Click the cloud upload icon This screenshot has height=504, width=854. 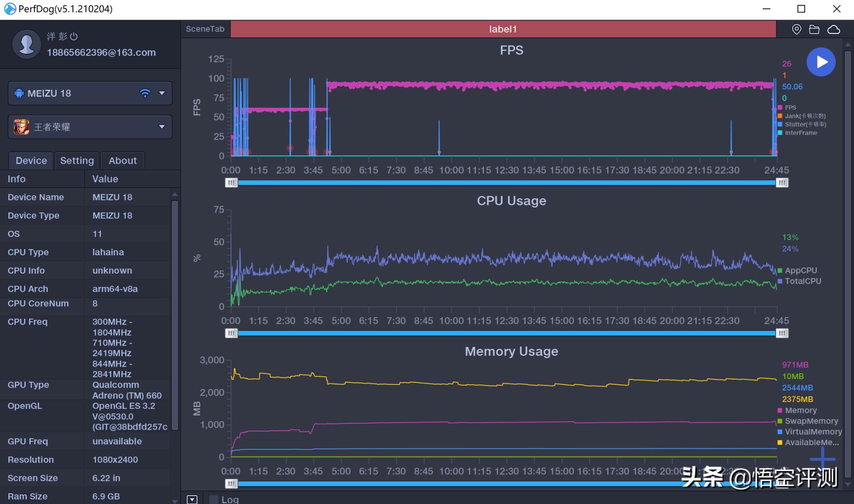(834, 29)
